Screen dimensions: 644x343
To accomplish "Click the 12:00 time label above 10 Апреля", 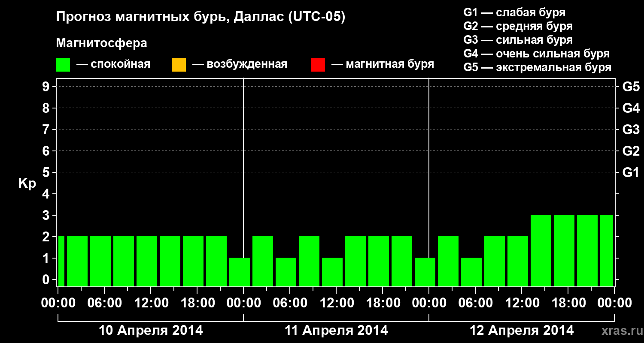I will 151,303.
